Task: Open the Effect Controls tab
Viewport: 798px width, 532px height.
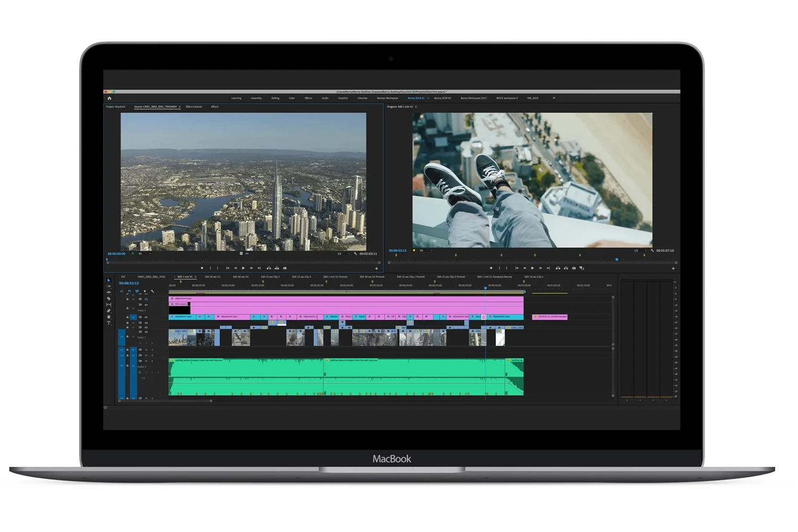Action: point(194,107)
